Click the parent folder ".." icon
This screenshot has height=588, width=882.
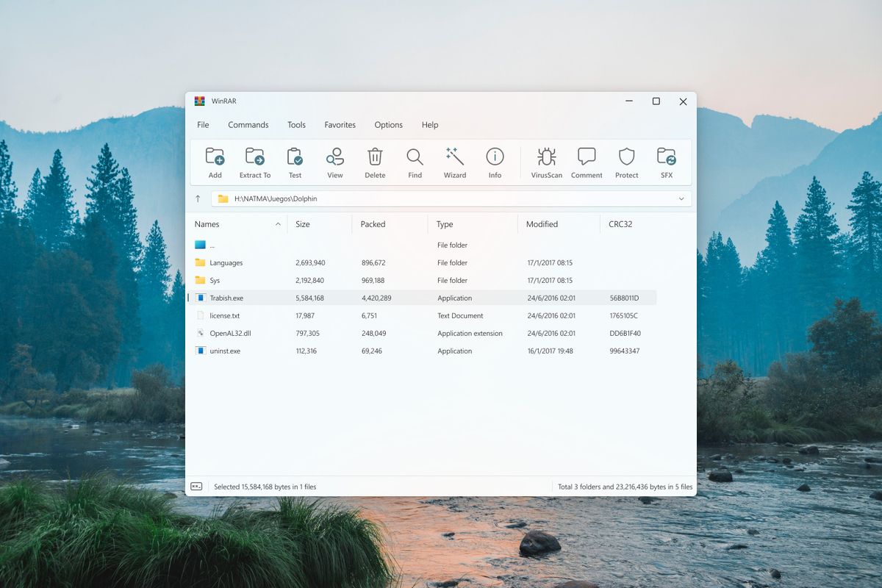click(201, 245)
